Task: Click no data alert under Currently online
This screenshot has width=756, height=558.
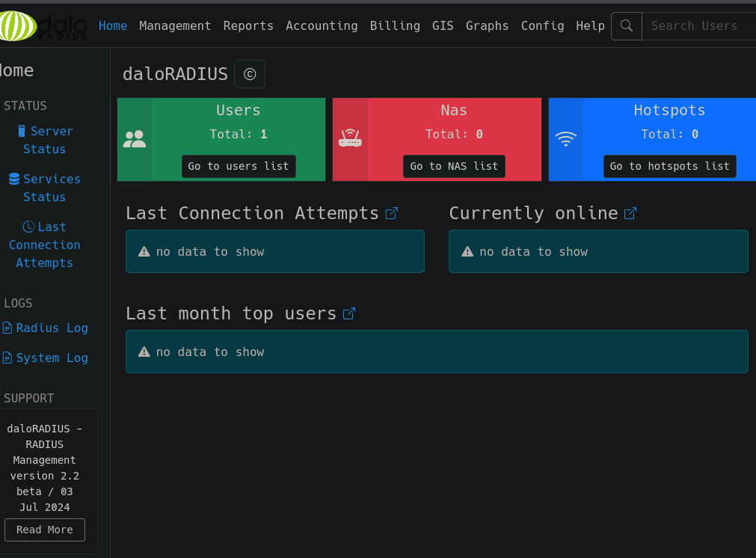Action: (x=598, y=251)
